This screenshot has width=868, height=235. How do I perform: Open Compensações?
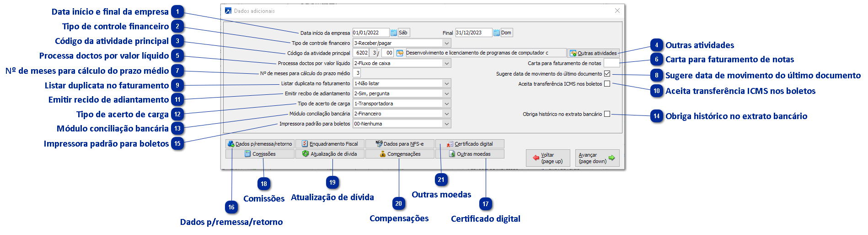coord(400,154)
